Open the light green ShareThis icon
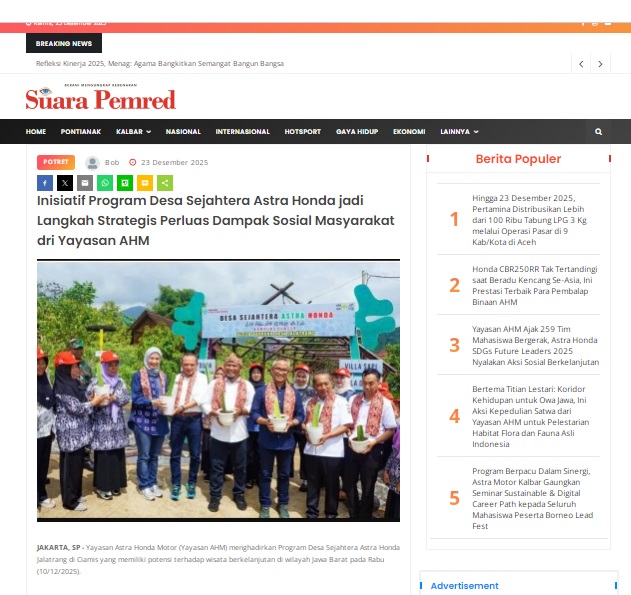This screenshot has height=595, width=631. (x=165, y=183)
